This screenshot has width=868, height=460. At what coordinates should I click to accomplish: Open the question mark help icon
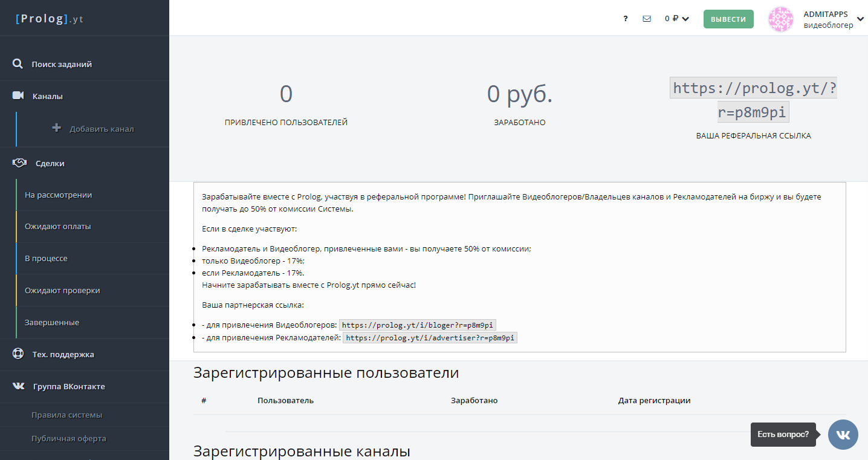click(625, 19)
